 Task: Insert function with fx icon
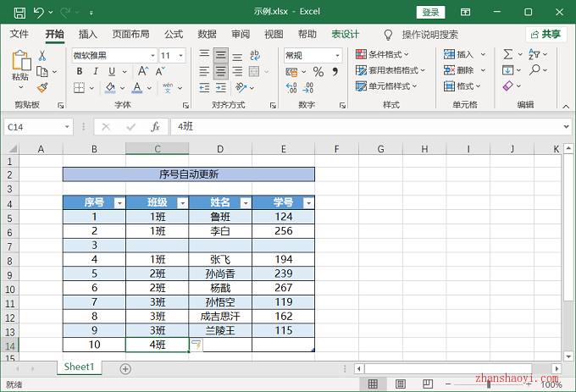[x=155, y=127]
